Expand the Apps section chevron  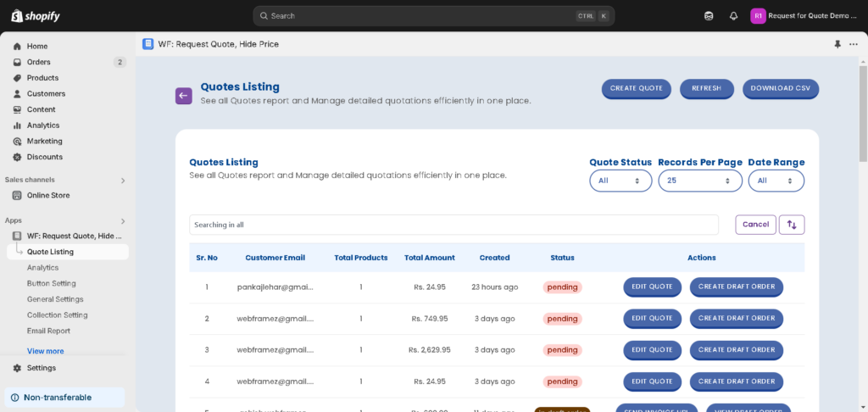(x=123, y=221)
